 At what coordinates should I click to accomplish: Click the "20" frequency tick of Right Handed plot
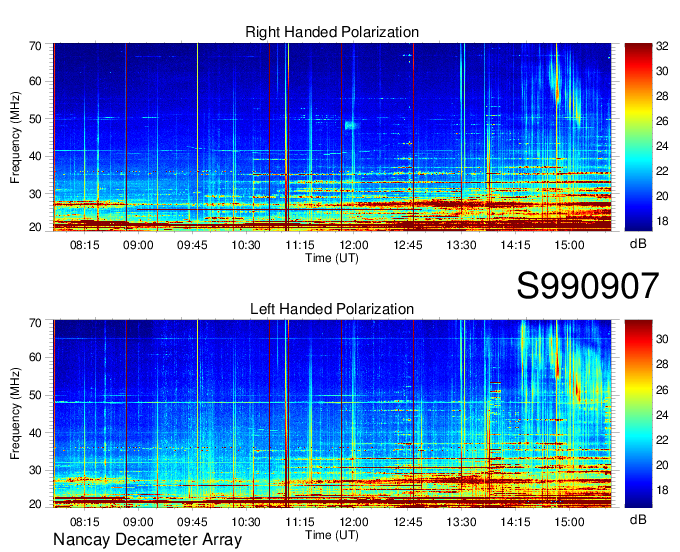click(35, 227)
